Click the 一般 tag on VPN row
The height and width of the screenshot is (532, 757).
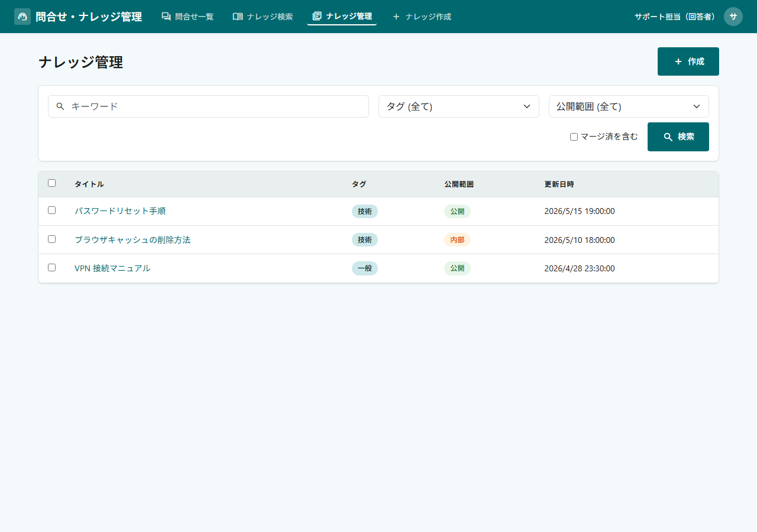click(x=365, y=268)
